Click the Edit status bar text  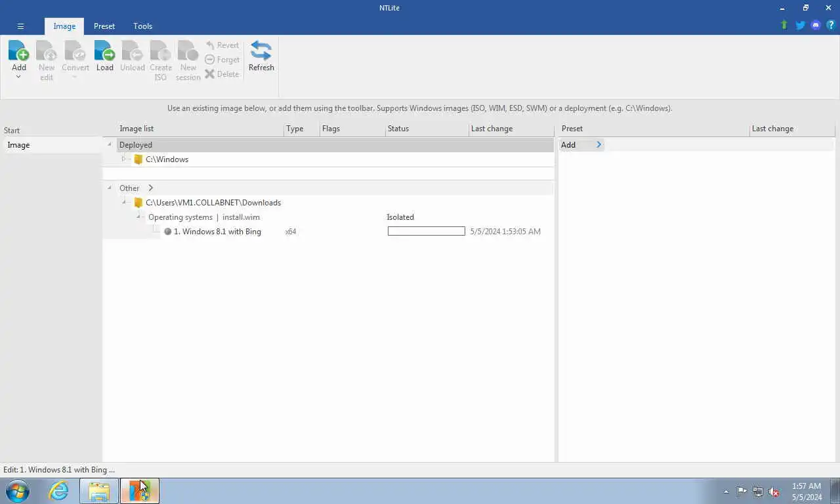click(x=59, y=470)
